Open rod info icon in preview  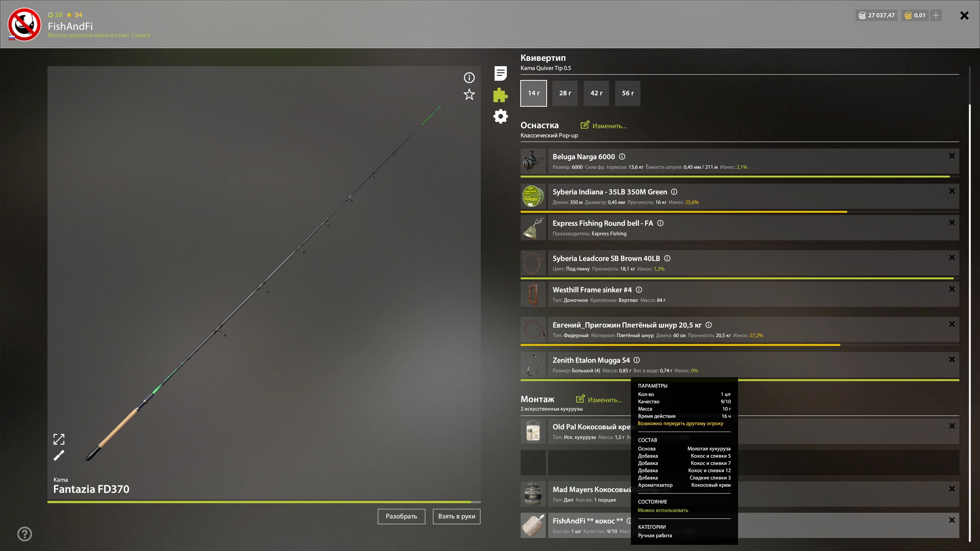coord(469,78)
